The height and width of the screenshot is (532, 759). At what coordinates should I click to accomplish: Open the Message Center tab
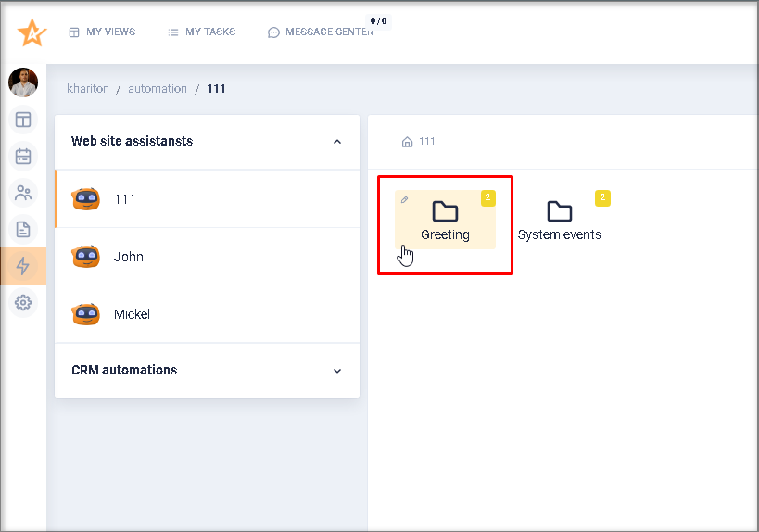click(x=321, y=32)
